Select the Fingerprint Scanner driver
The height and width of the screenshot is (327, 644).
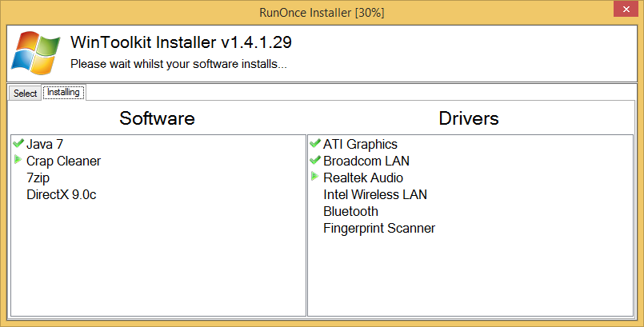379,228
